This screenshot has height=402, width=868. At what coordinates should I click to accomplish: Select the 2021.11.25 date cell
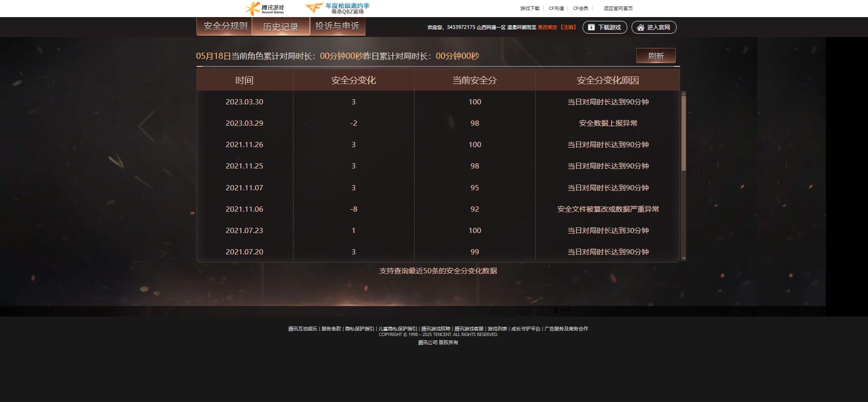(245, 166)
